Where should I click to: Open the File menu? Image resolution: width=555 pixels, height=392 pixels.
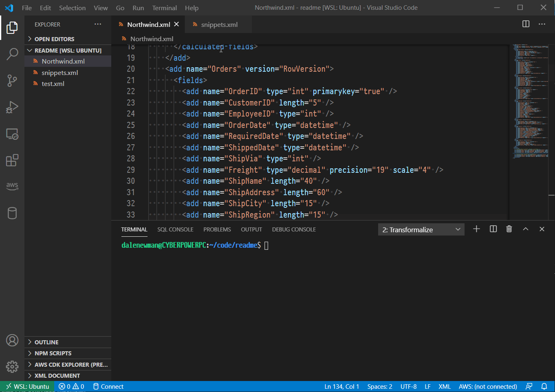pyautogui.click(x=27, y=8)
